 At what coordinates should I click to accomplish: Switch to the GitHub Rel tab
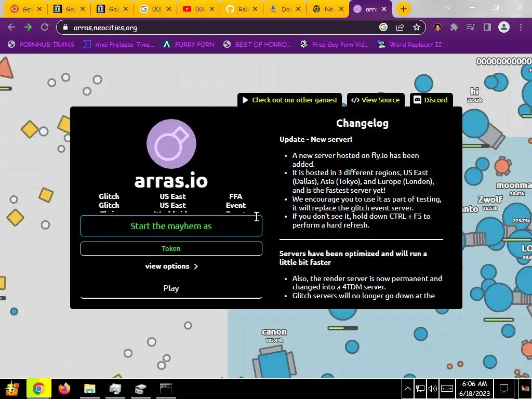pos(242,9)
